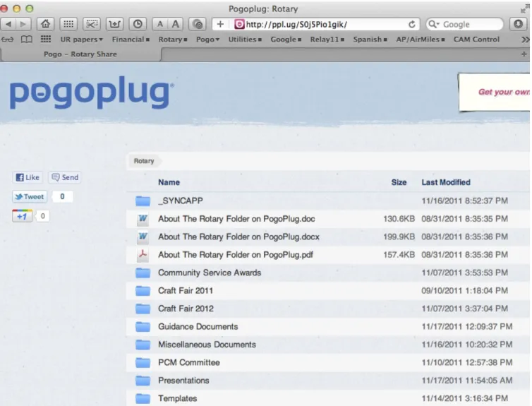Increase text size with large A
532x406 pixels.
coord(176,24)
